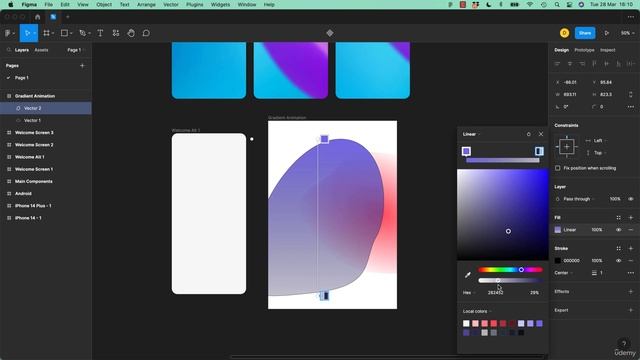Select the Comment tool
640x360 pixels.
click(146, 33)
